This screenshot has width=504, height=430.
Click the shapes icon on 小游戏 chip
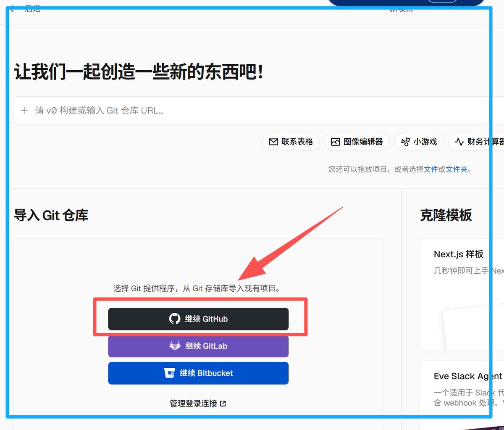[x=405, y=142]
